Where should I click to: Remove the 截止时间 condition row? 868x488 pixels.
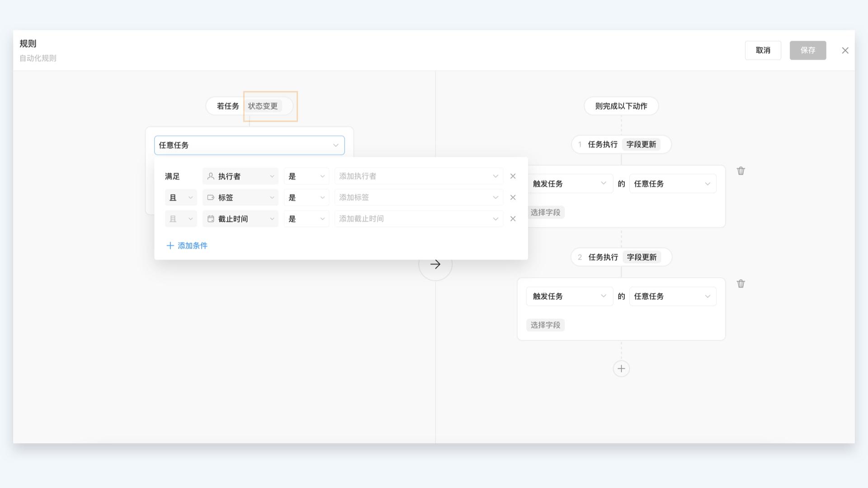(x=513, y=219)
